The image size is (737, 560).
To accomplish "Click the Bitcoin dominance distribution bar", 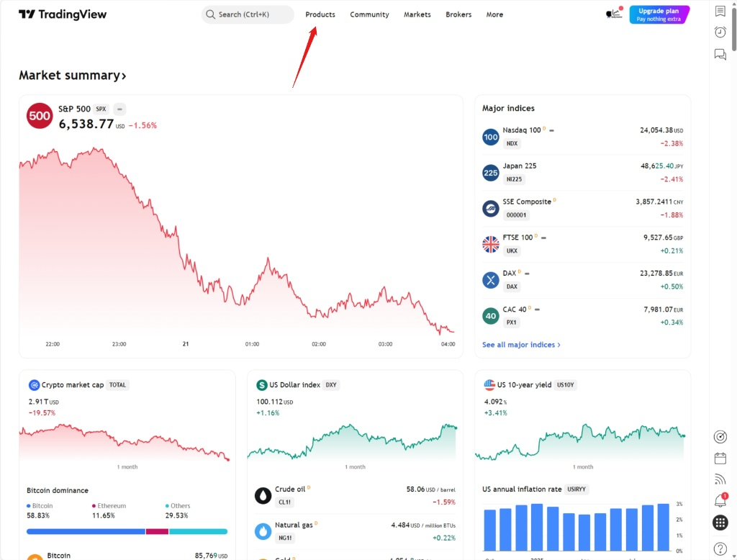I will point(127,530).
